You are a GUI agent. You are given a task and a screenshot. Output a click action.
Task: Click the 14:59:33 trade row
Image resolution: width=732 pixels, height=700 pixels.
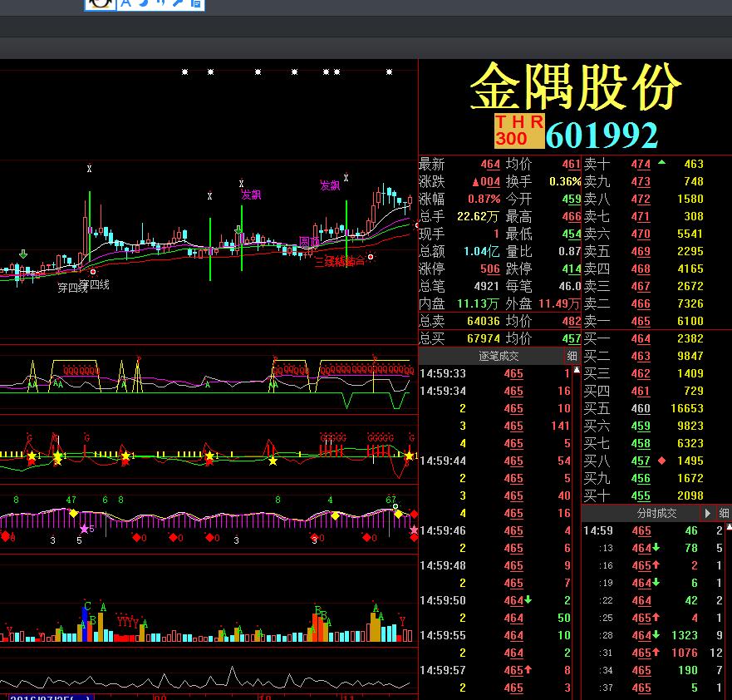click(495, 373)
